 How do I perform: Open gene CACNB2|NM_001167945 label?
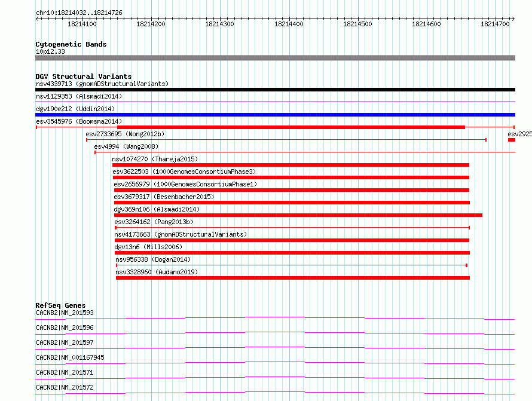(x=70, y=357)
